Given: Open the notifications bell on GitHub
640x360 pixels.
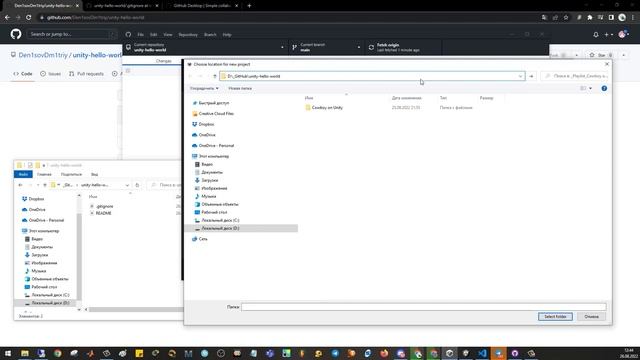Looking at the screenshot, I should 596,35.
